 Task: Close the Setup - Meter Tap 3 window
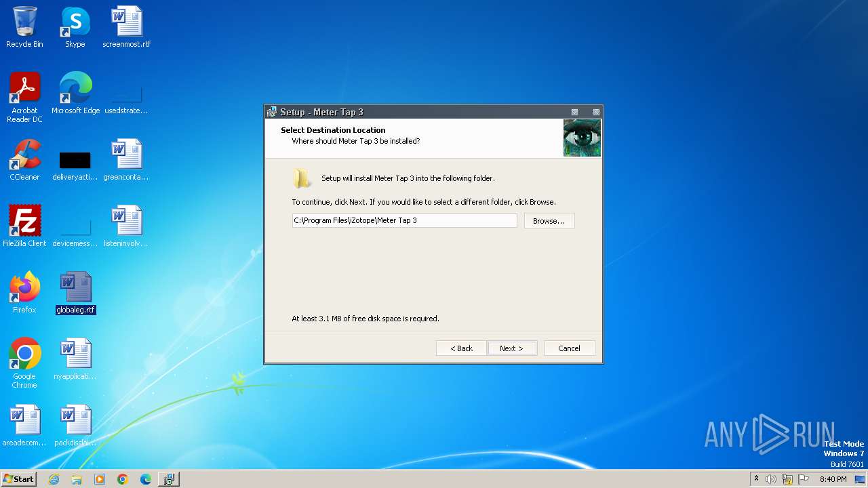(596, 112)
